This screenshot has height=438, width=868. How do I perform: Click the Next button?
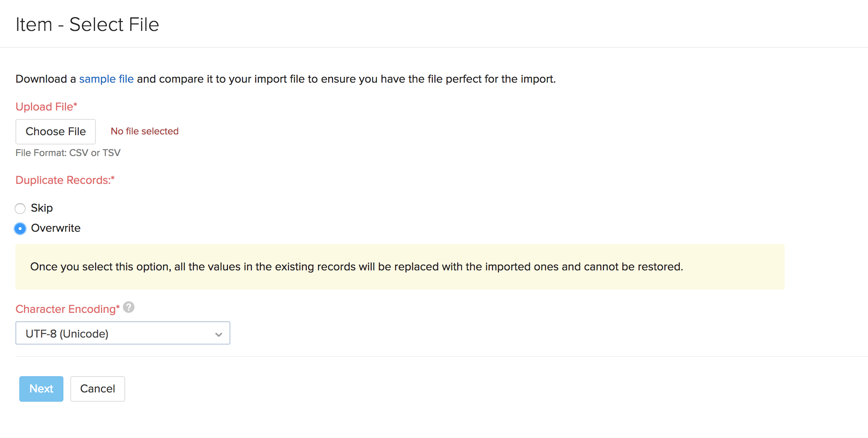(41, 389)
